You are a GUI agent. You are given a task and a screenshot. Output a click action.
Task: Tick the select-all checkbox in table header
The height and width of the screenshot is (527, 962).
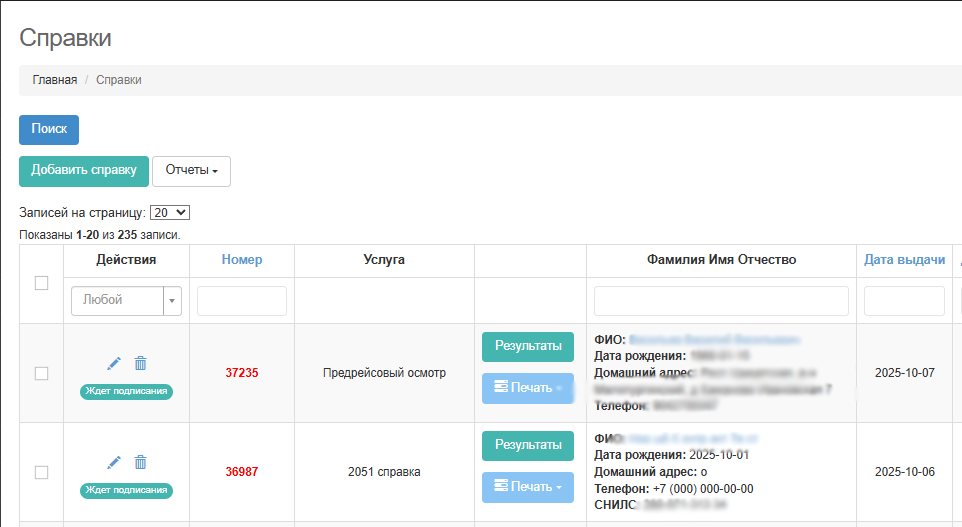(41, 283)
